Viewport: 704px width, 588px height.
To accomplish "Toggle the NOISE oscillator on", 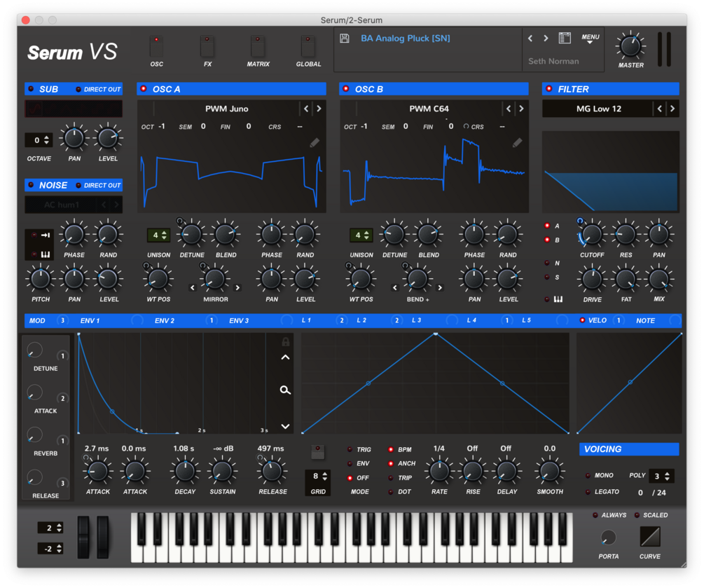I will pos(31,185).
